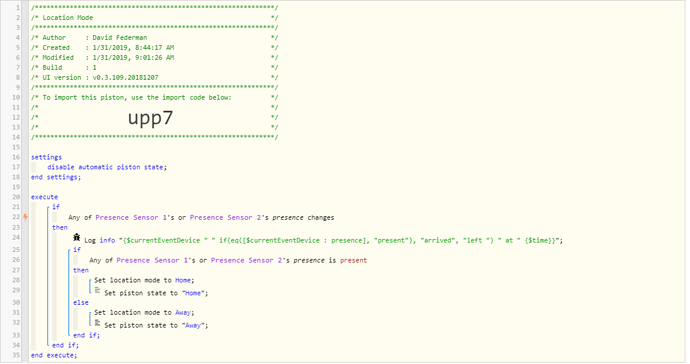Click the nested "if" on line 25
This screenshot has width=690, height=364.
point(77,250)
